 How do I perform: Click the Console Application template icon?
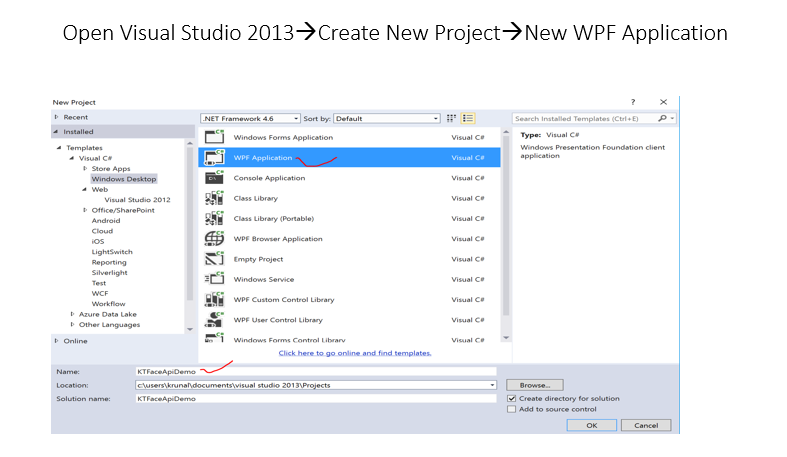click(x=214, y=178)
